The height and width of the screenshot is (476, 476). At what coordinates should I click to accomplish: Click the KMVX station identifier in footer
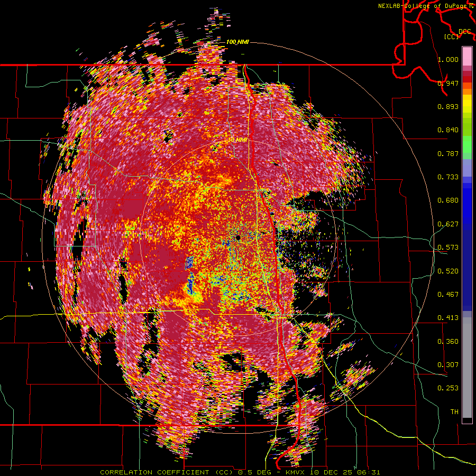click(295, 472)
